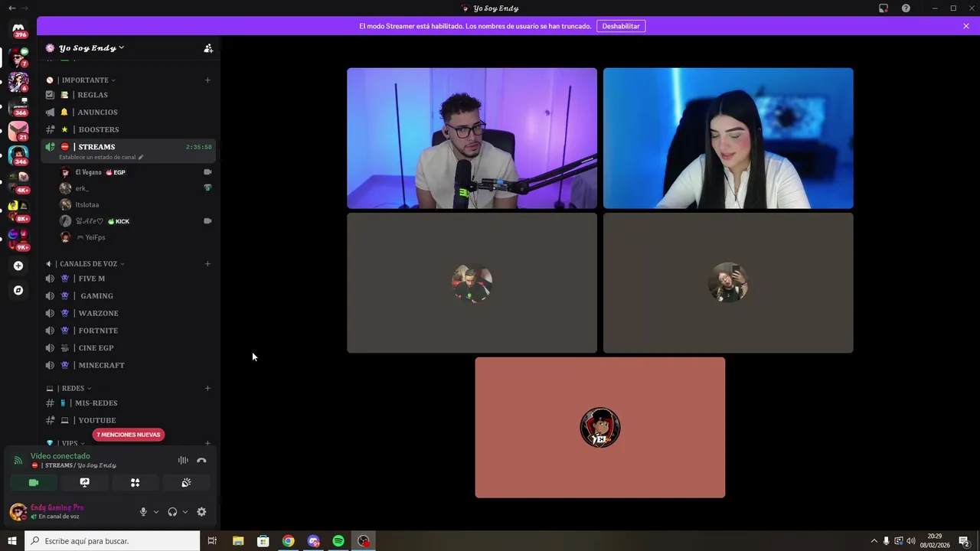Open File Explorer from the taskbar
The width and height of the screenshot is (980, 551).
(x=237, y=541)
